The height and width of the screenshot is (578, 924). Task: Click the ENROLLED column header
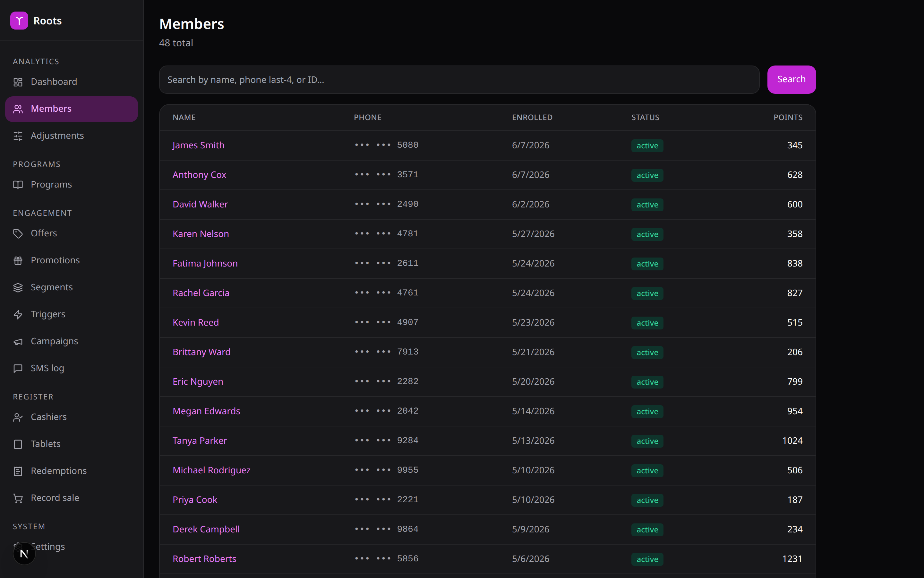(532, 117)
